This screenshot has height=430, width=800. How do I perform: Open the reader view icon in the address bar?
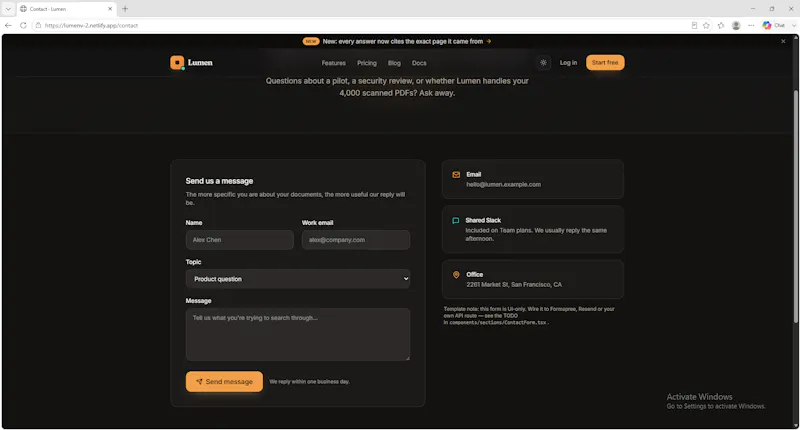click(x=694, y=25)
